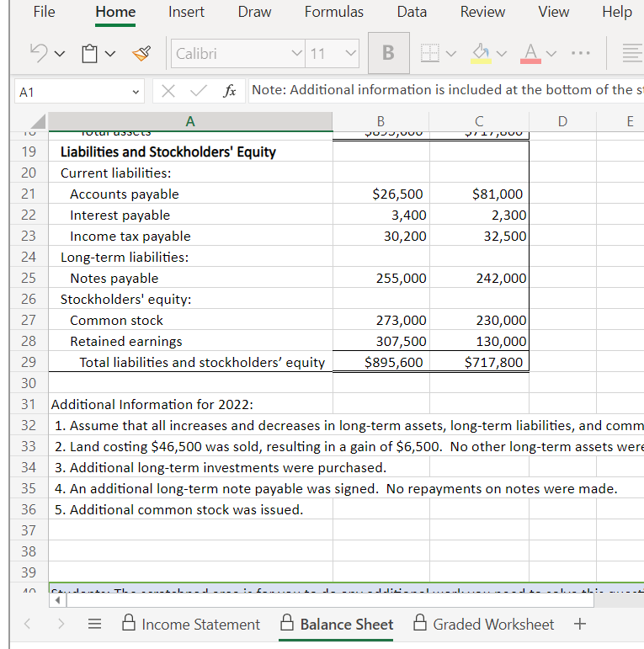Click Accounts payable value $26,500

tap(381, 194)
